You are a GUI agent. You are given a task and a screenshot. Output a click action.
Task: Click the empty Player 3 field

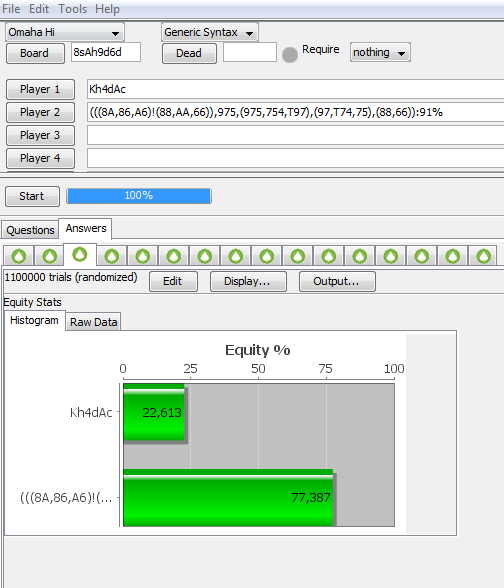click(x=296, y=135)
